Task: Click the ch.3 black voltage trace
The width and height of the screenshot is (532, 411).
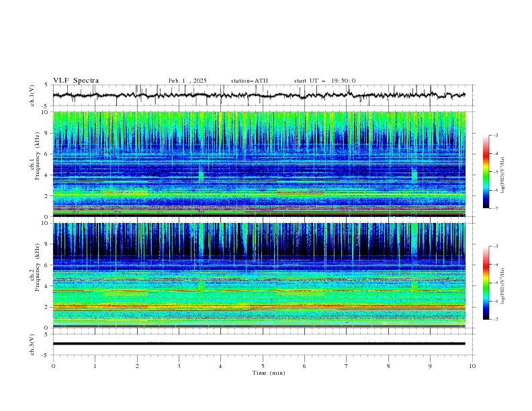Action: click(x=259, y=344)
